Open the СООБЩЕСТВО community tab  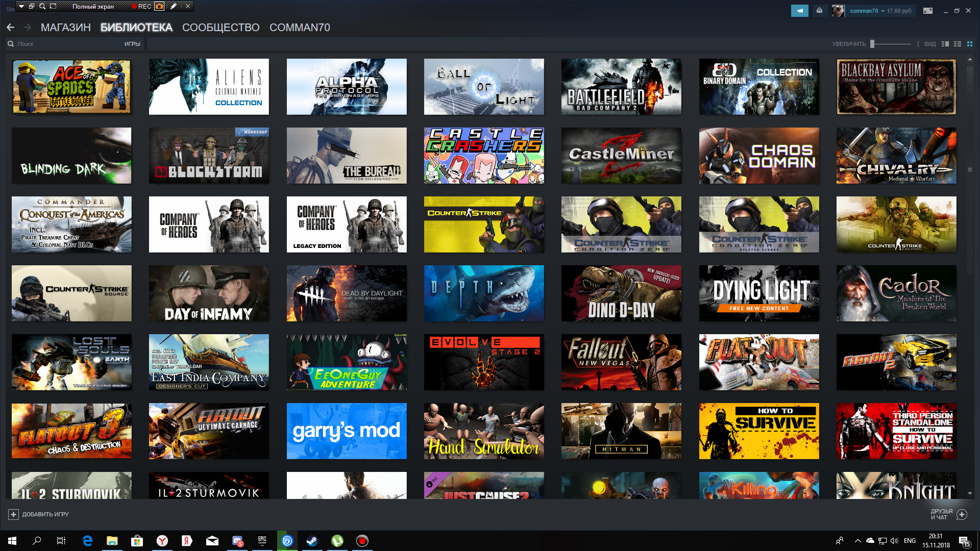pyautogui.click(x=220, y=28)
